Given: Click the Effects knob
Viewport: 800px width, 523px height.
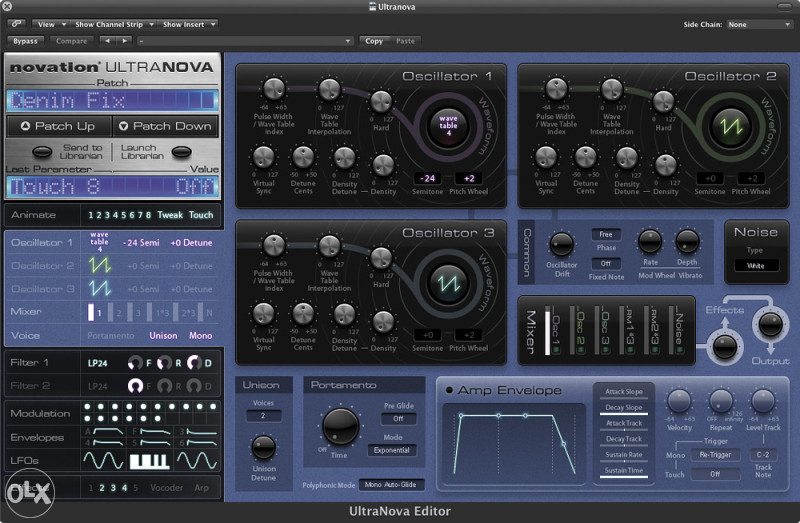Looking at the screenshot, I should pos(724,347).
